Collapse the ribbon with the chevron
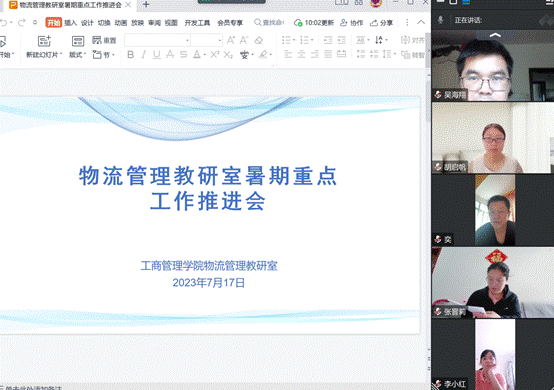This screenshot has height=390, width=554. (x=421, y=23)
